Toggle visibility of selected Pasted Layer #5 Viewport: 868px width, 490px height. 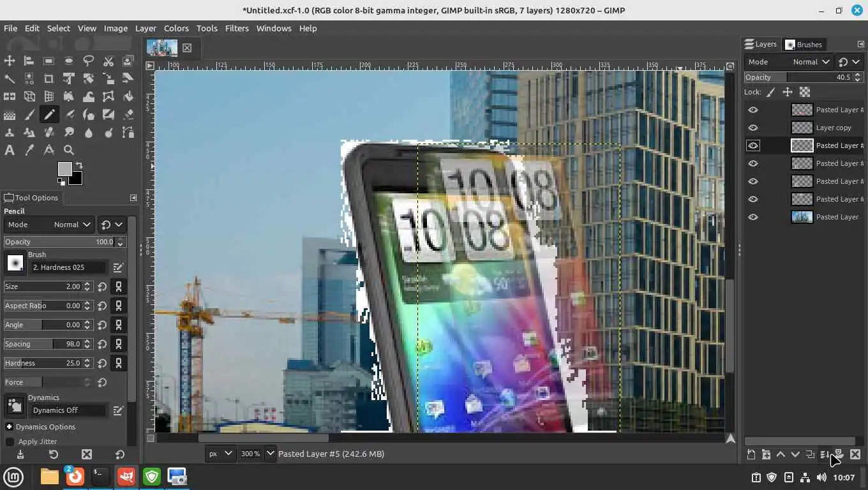[x=753, y=145]
